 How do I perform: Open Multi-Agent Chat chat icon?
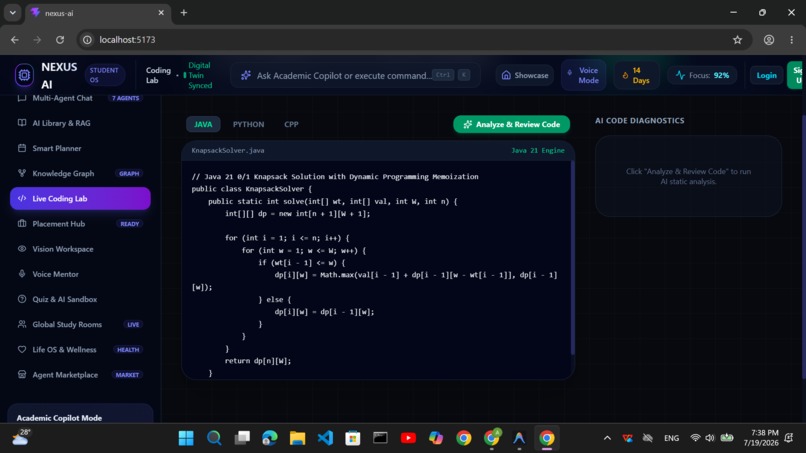coord(22,98)
